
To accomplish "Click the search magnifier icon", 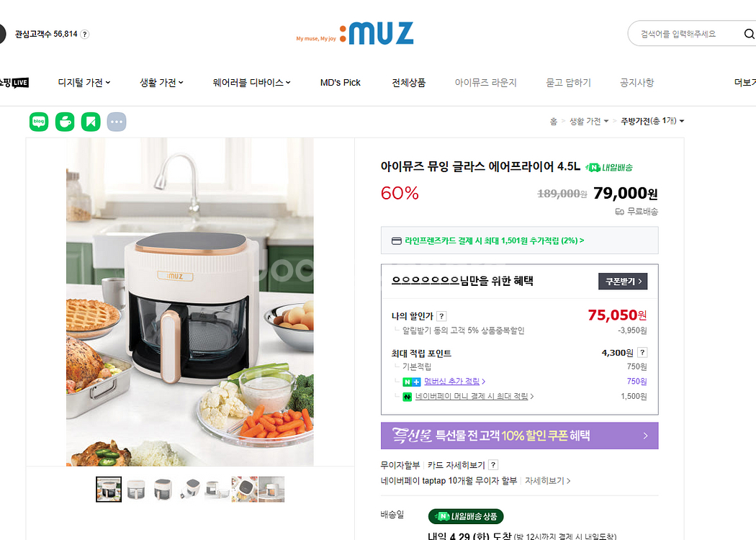I will click(x=749, y=34).
